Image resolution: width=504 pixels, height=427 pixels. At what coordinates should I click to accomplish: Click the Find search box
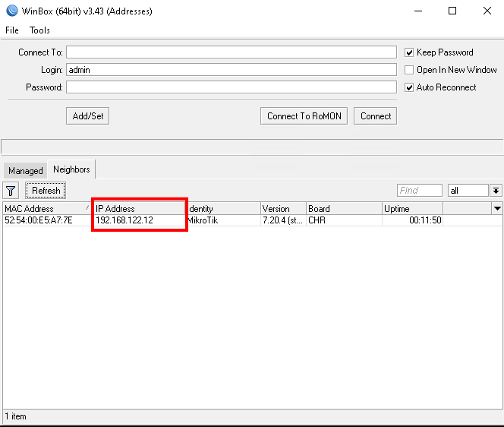420,191
